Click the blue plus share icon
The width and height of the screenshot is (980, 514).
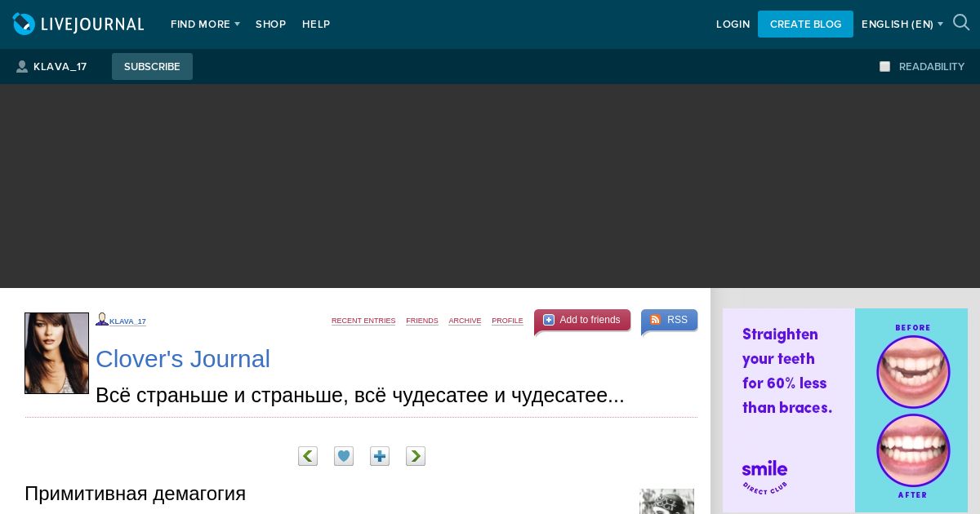click(380, 456)
